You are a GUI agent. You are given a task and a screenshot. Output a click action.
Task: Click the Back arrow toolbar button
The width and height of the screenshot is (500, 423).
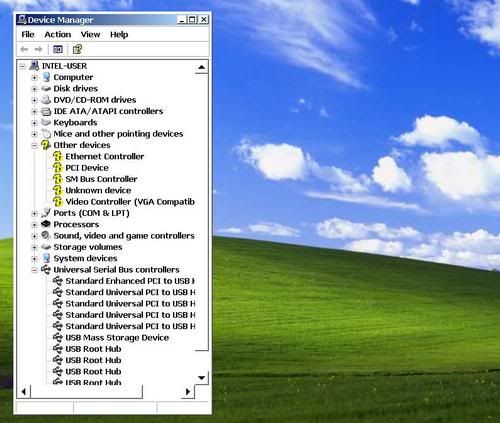24,49
